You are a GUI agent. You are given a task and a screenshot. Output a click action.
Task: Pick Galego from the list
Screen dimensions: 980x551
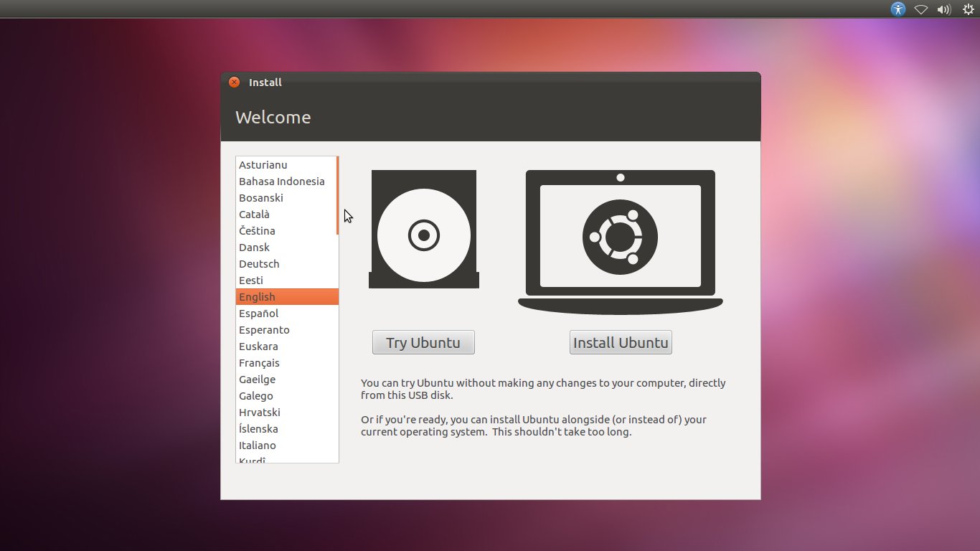point(287,396)
